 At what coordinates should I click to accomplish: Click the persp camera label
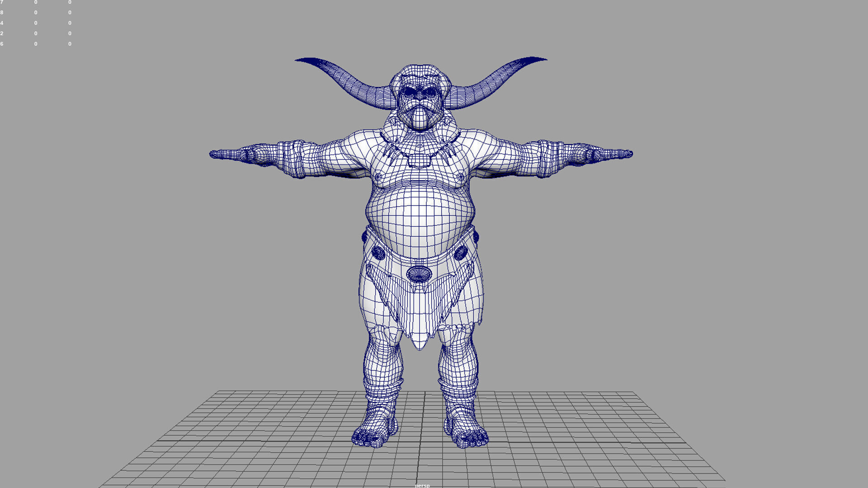pyautogui.click(x=422, y=485)
